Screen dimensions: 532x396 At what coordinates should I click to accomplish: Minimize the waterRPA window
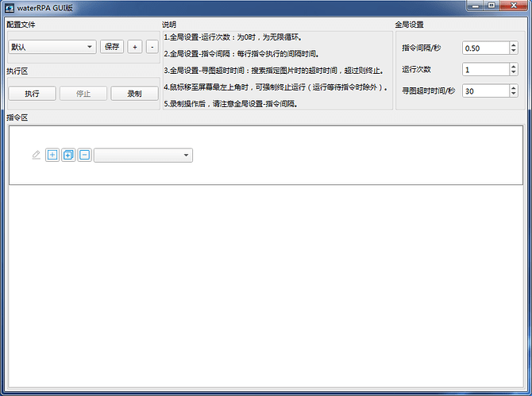coord(476,6)
